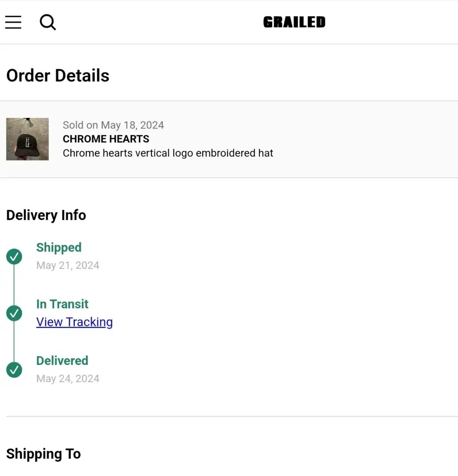Open the vertical logo embroidered hat listing title

coord(168,153)
